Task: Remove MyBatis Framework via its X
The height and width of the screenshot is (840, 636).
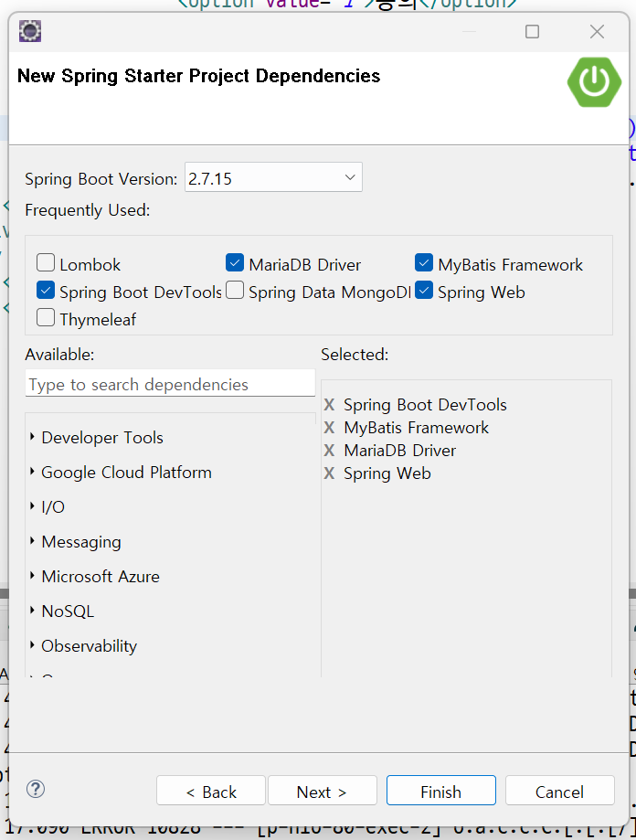Action: click(329, 428)
